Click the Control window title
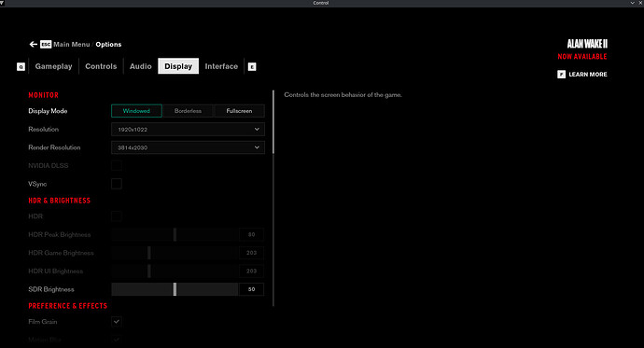 (x=321, y=3)
